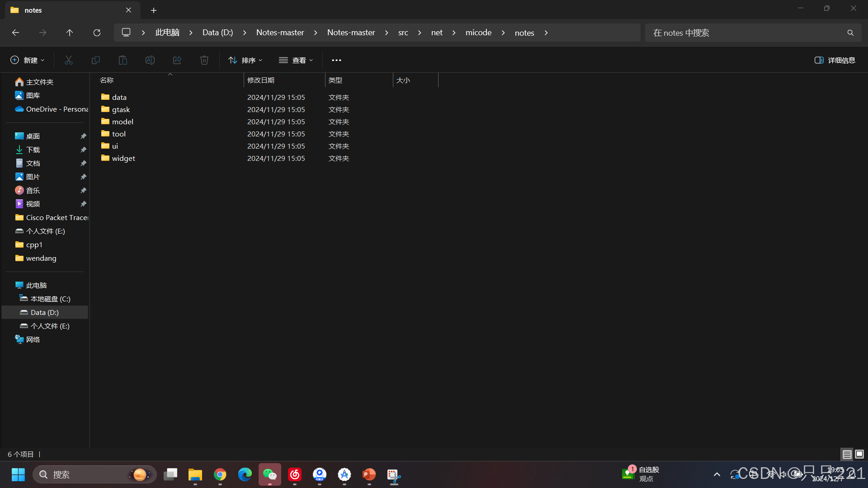Open the See more three-dots menu
The width and height of the screenshot is (868, 488).
point(336,60)
